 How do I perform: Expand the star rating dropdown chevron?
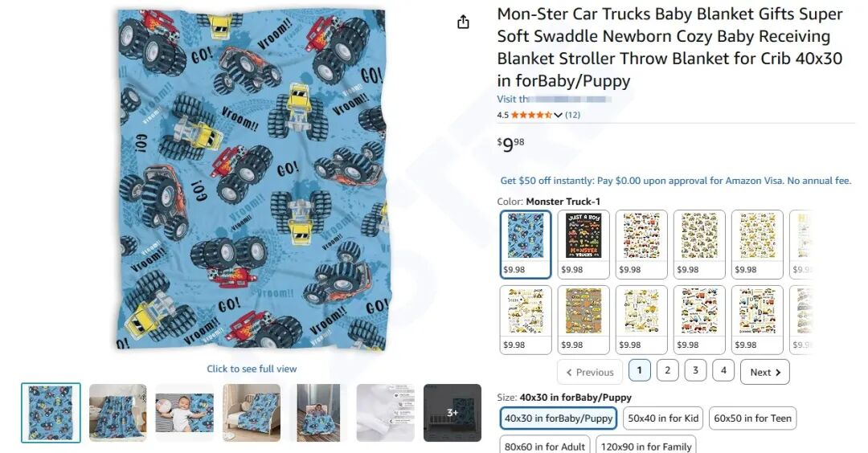coord(558,116)
